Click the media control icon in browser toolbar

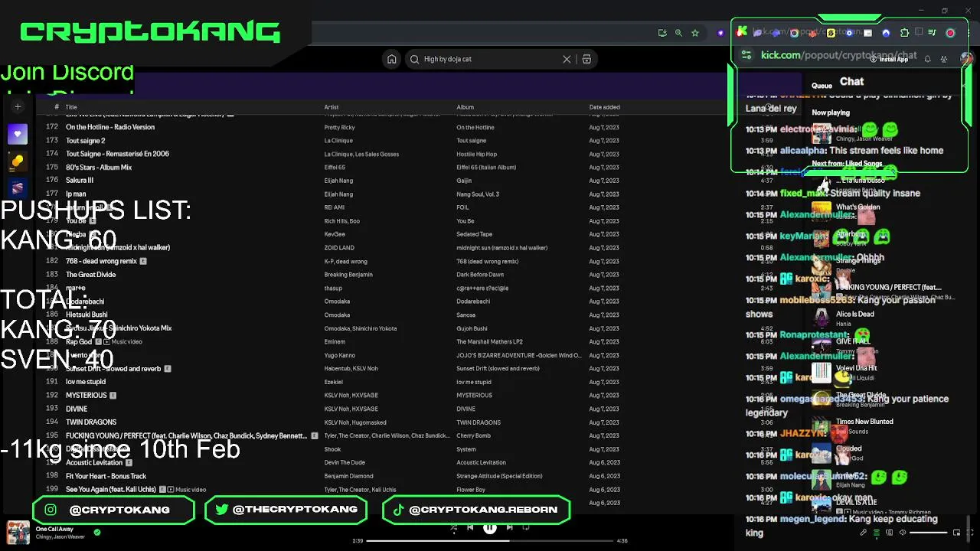pos(932,33)
